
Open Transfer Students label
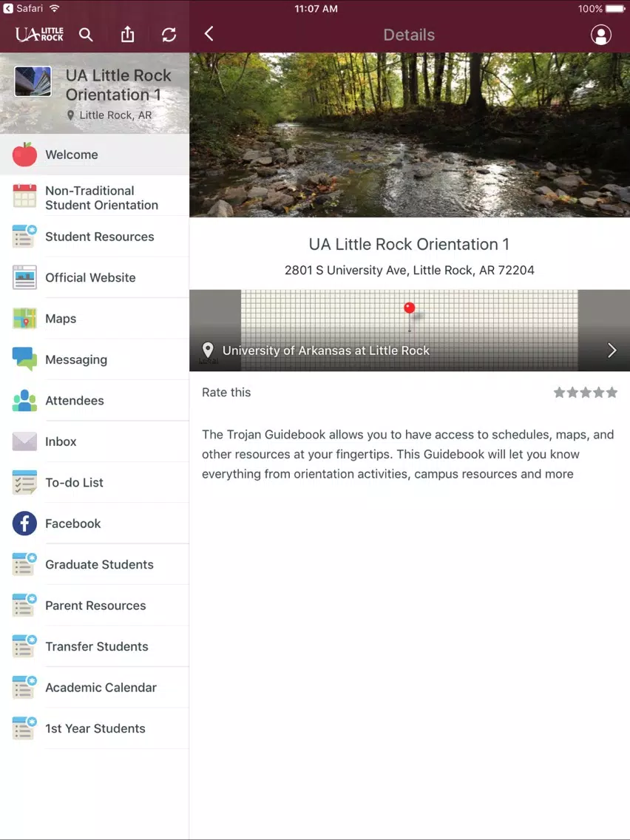96,646
